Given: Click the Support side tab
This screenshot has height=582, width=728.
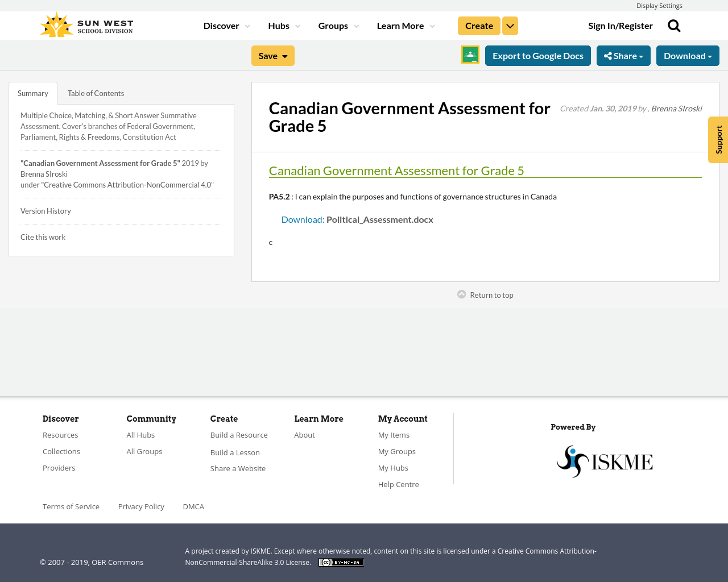Looking at the screenshot, I should [718, 139].
